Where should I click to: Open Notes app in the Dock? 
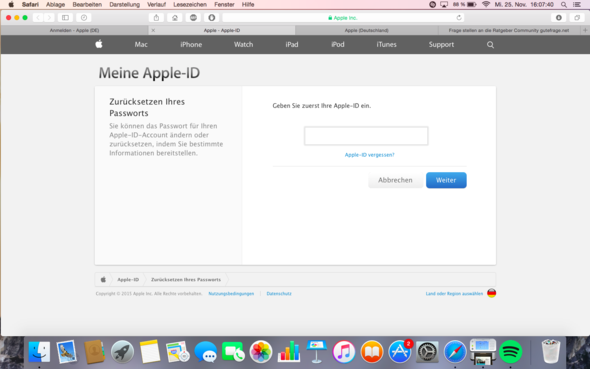coord(150,352)
